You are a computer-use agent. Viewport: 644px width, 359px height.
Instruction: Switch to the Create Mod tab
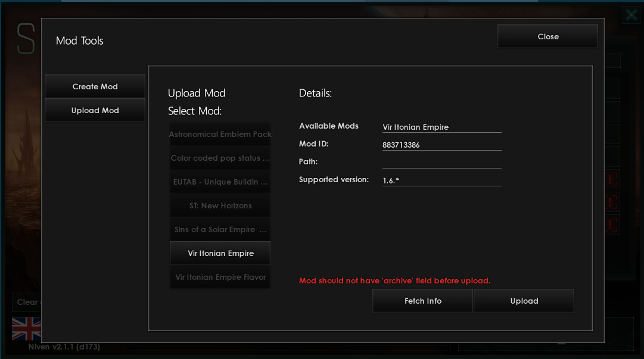(x=95, y=86)
